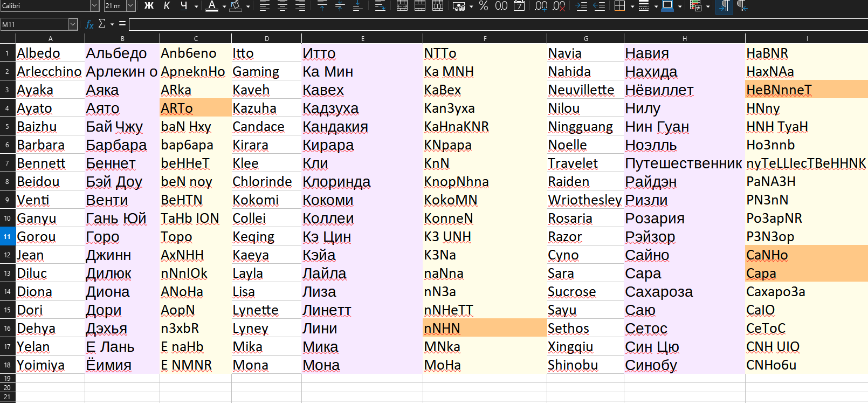The height and width of the screenshot is (403, 868).
Task: Click the Wrap Text icon
Action: (x=380, y=6)
